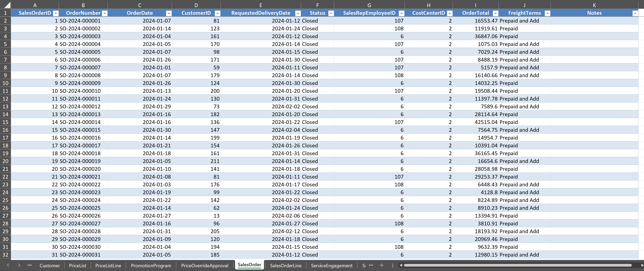Click cell SO-2024-000031
644x271 pixels.
point(83,255)
